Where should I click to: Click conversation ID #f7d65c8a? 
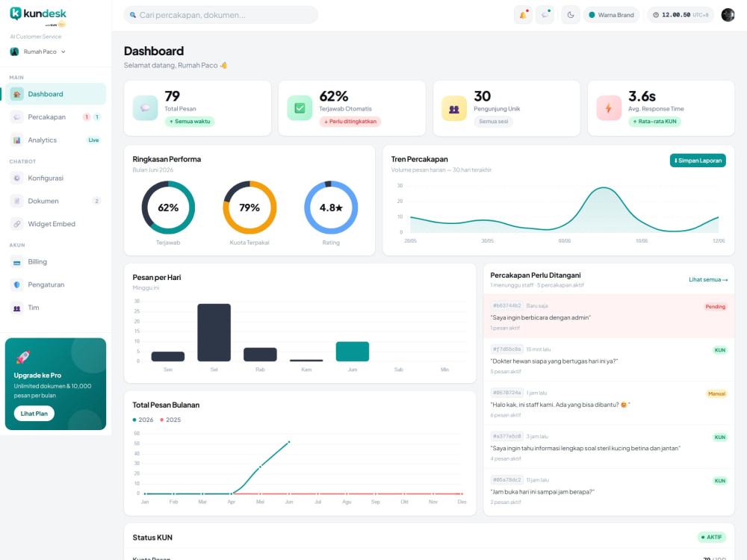507,349
